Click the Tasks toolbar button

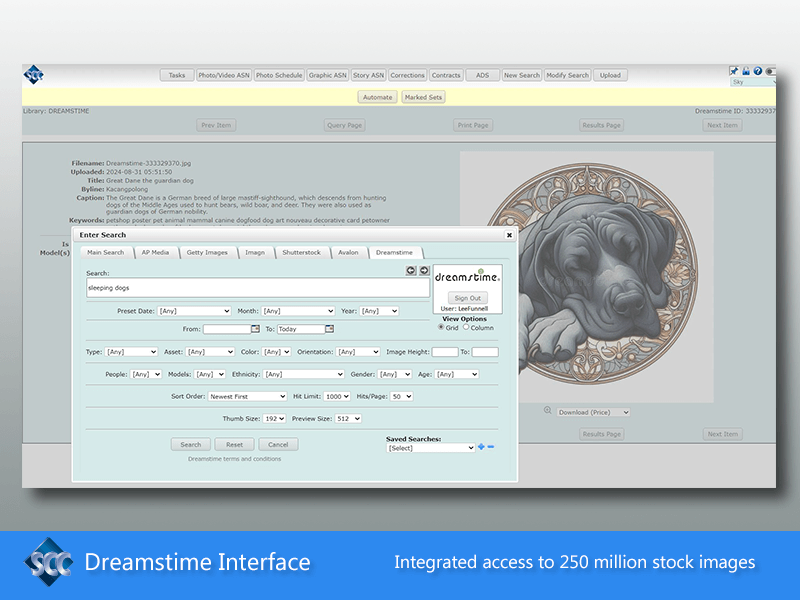tap(177, 76)
